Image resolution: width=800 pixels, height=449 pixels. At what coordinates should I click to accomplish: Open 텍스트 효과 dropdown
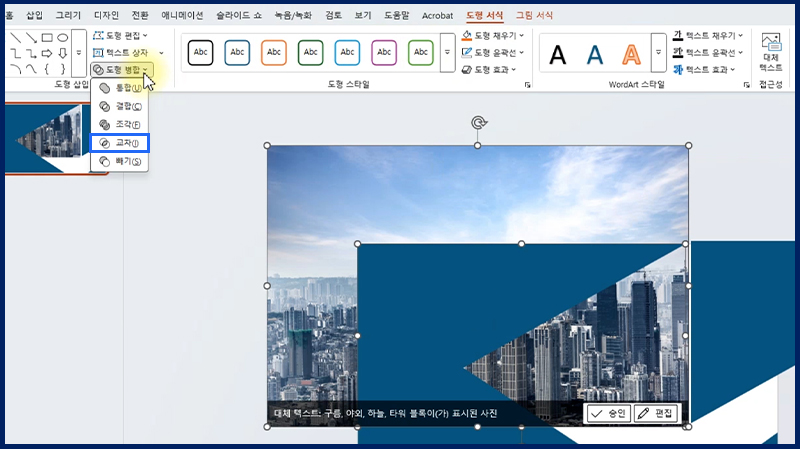pos(704,70)
